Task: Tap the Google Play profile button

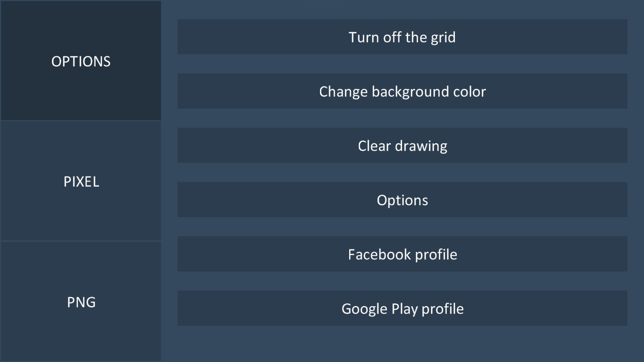Action: pyautogui.click(x=402, y=308)
